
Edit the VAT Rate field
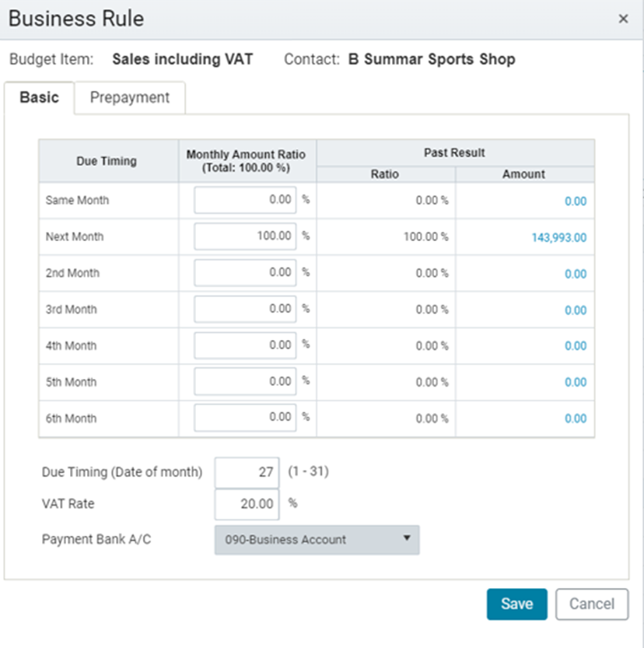pyautogui.click(x=247, y=504)
